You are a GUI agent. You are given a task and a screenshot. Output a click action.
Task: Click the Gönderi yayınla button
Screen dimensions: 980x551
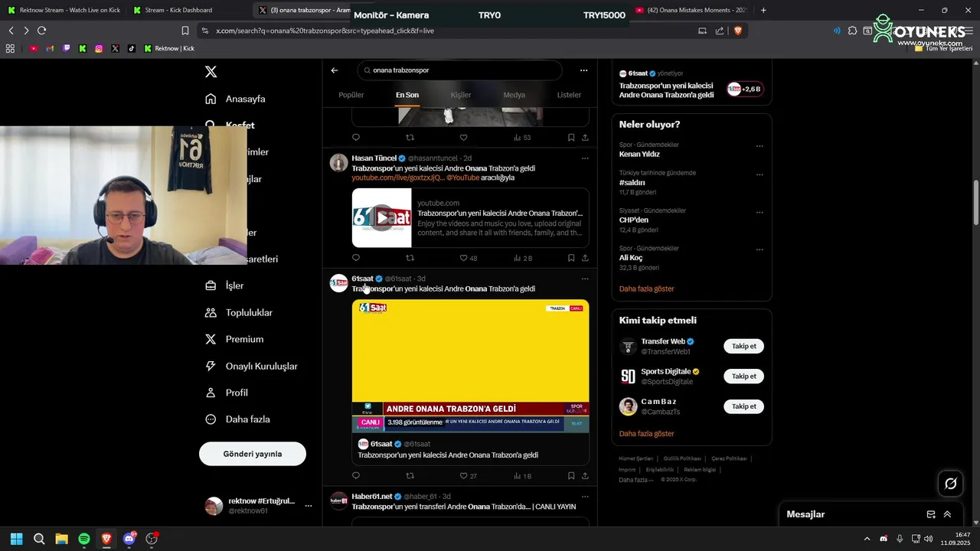[253, 454]
